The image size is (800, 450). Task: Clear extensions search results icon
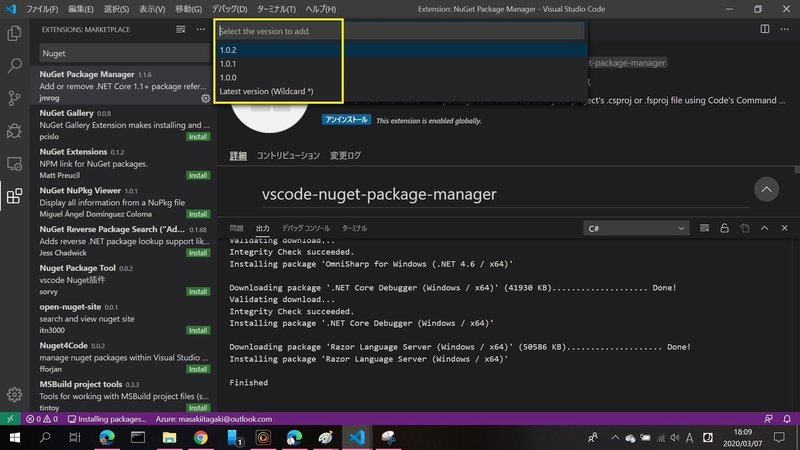click(x=181, y=30)
